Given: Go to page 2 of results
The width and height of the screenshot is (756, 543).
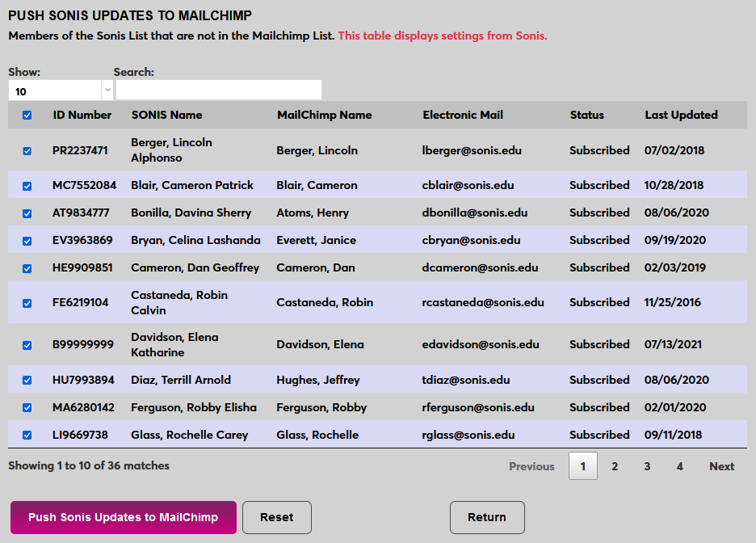Looking at the screenshot, I should point(615,466).
